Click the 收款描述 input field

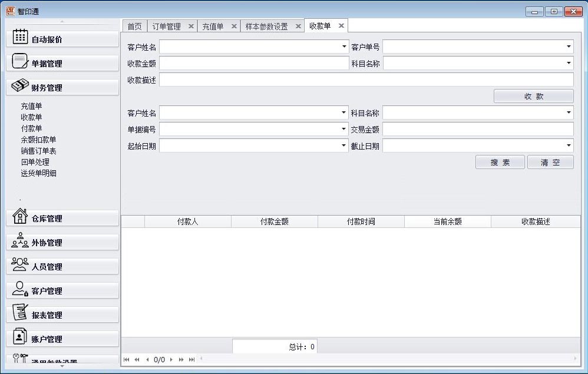366,80
